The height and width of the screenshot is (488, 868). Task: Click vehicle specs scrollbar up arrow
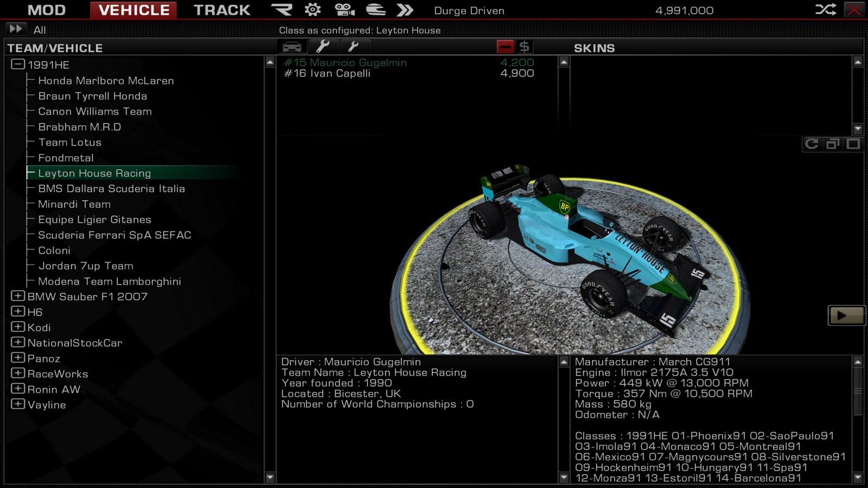(x=858, y=361)
